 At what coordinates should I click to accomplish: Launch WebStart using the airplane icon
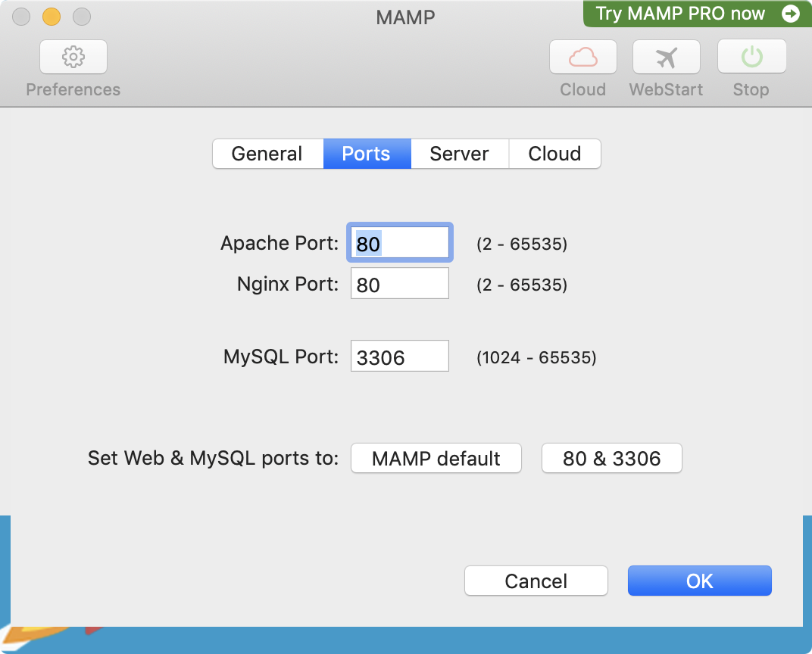[666, 57]
